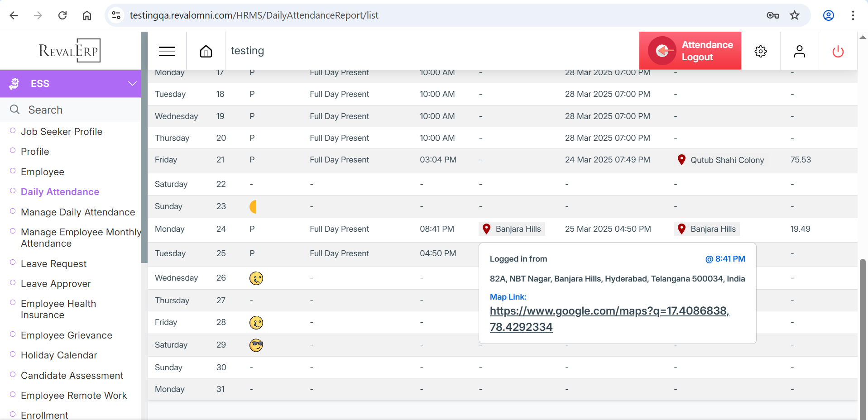Open the Chrome three-dot menu
868x420 pixels.
[853, 15]
